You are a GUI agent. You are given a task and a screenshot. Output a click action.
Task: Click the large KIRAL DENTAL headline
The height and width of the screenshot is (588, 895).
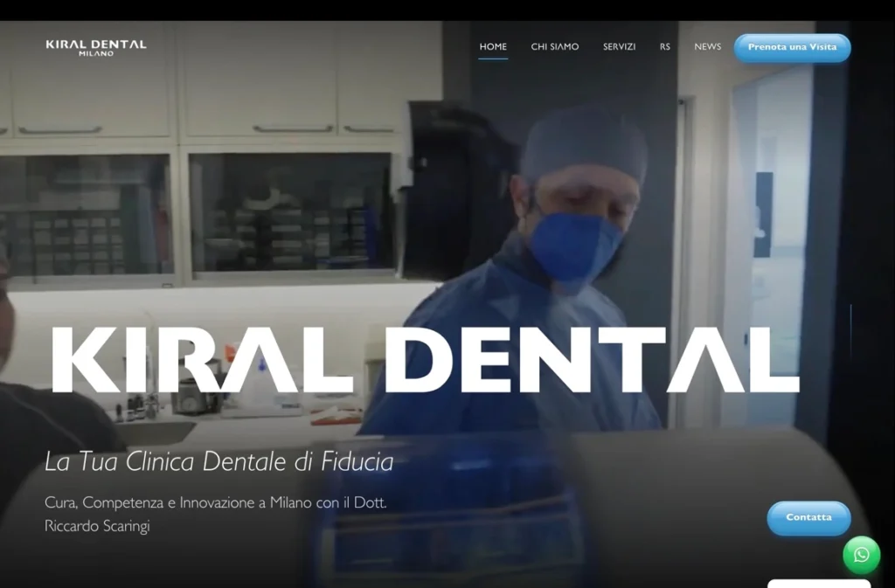click(426, 360)
